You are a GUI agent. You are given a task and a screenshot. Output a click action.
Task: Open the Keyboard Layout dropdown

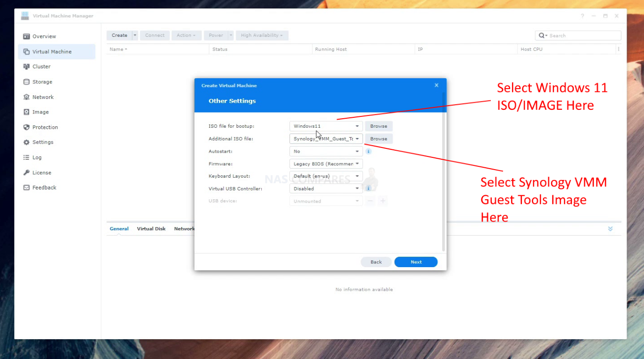pyautogui.click(x=326, y=176)
